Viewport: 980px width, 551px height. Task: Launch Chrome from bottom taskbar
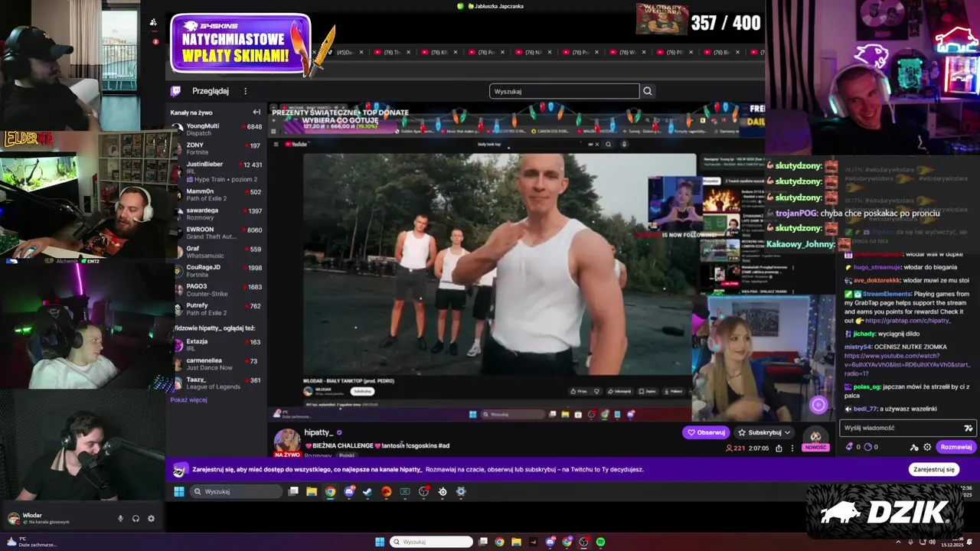[499, 542]
